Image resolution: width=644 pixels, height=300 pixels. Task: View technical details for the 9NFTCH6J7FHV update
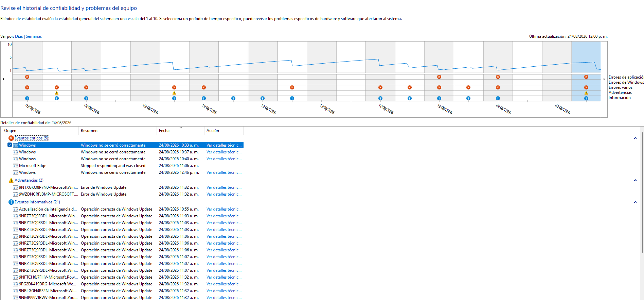tap(224, 277)
